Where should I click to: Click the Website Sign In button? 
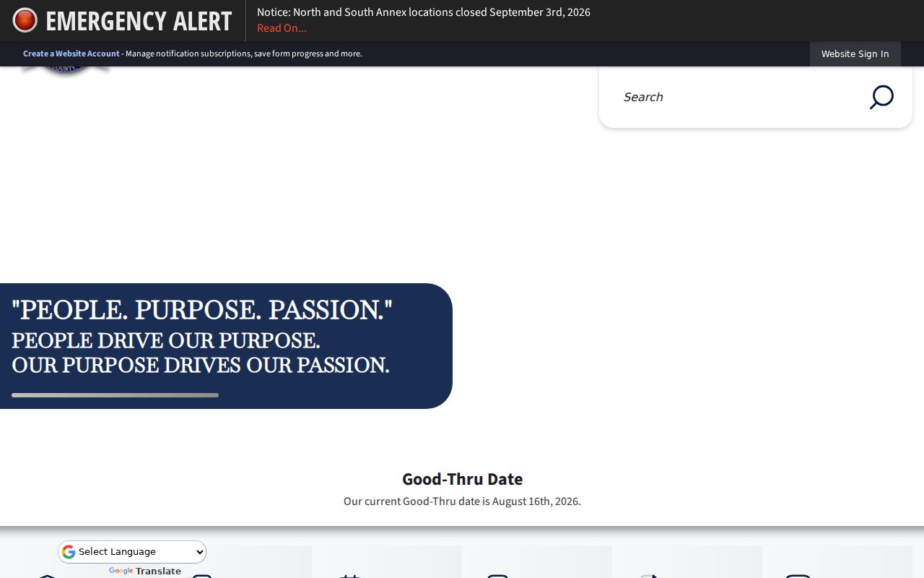(x=855, y=54)
